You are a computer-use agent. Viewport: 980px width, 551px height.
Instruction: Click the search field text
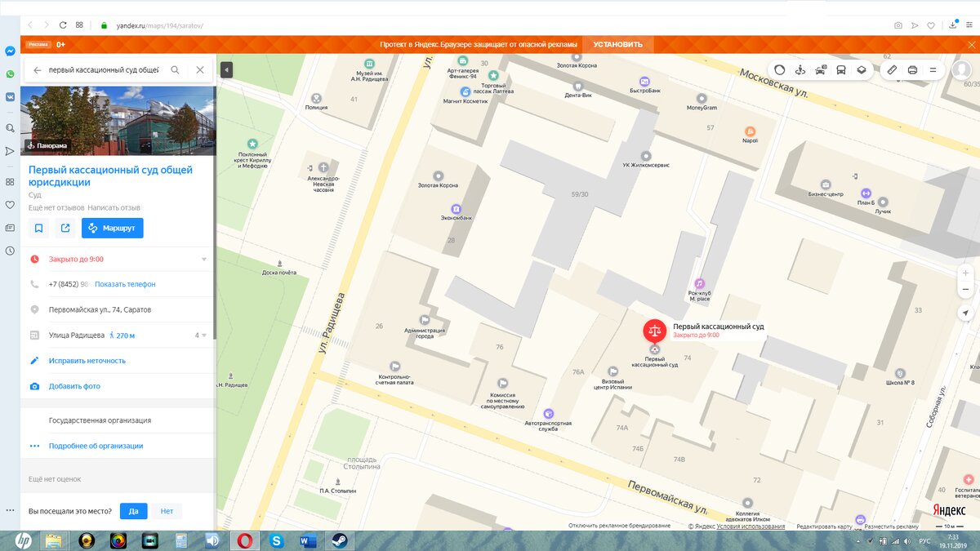104,70
